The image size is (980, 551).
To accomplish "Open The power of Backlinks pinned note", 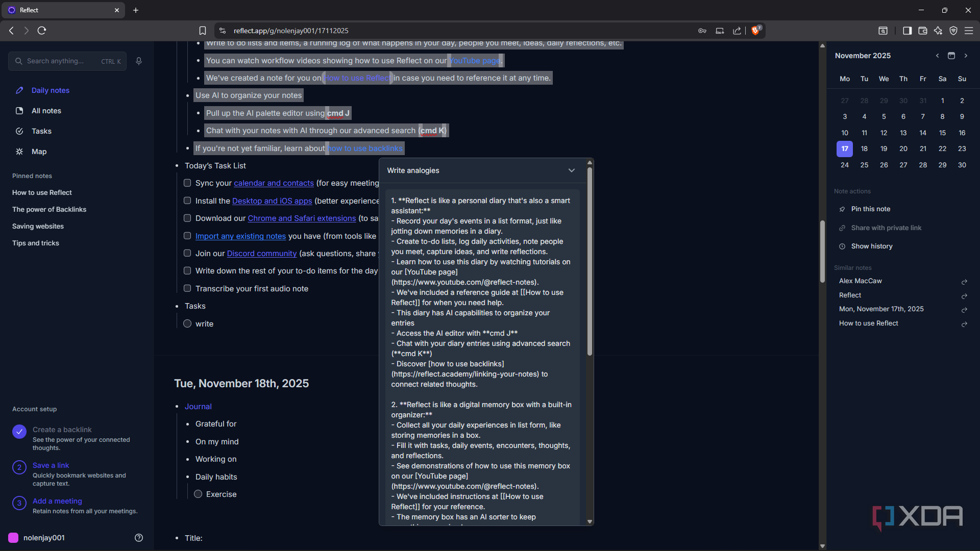I will tap(49, 209).
